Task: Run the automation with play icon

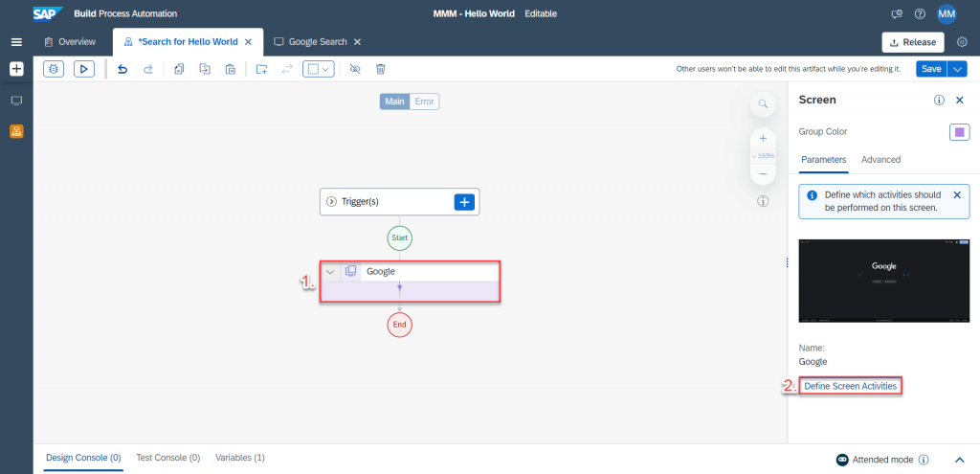Action: [84, 69]
